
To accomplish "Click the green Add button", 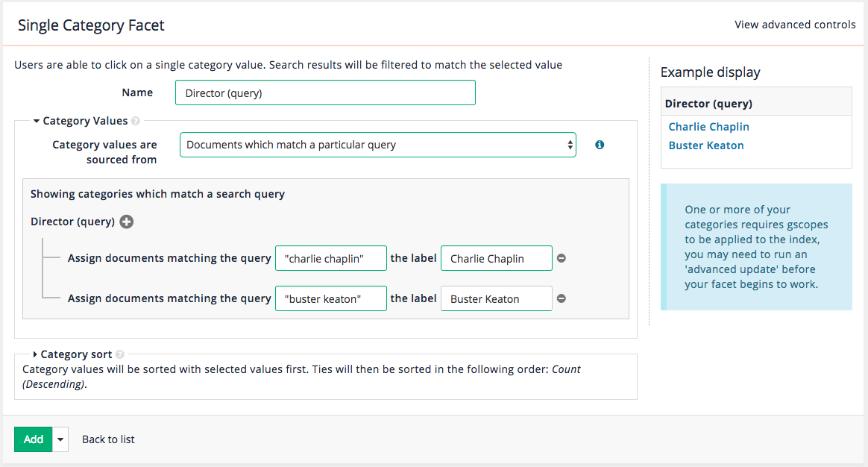I will coord(32,439).
